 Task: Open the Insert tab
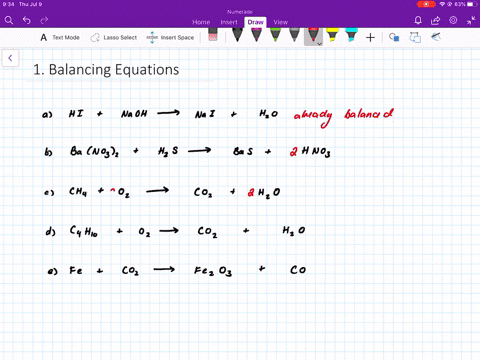[x=229, y=22]
